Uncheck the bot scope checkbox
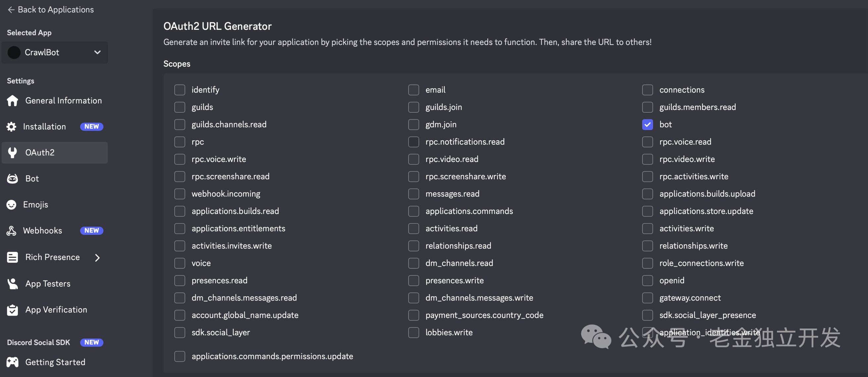 coord(647,125)
